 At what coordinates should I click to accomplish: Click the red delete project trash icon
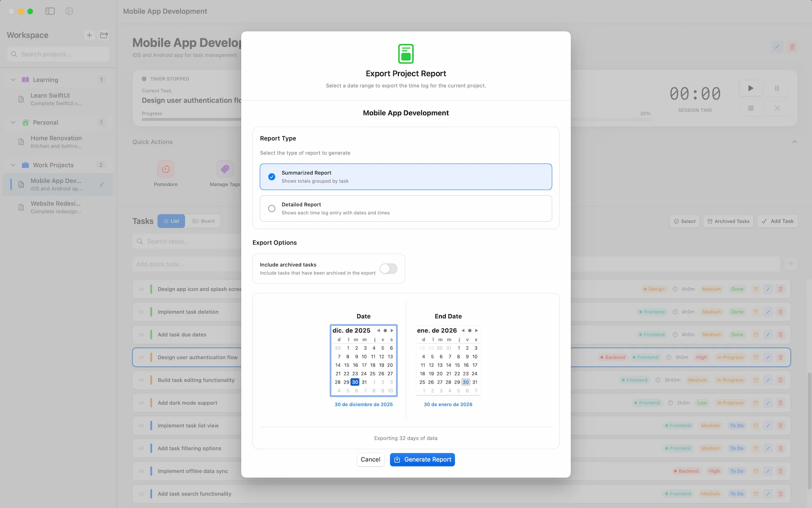(793, 47)
